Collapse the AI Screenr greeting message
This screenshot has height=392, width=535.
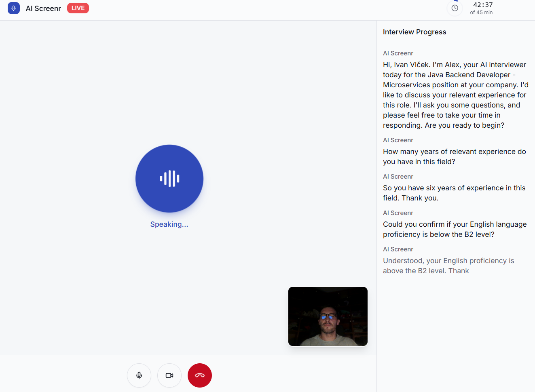tap(455, 95)
